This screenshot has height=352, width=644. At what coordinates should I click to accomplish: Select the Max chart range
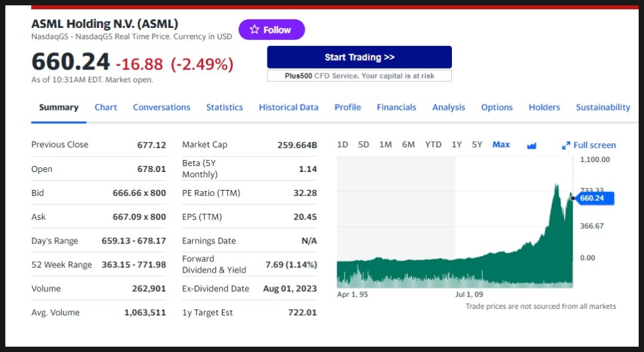click(501, 145)
